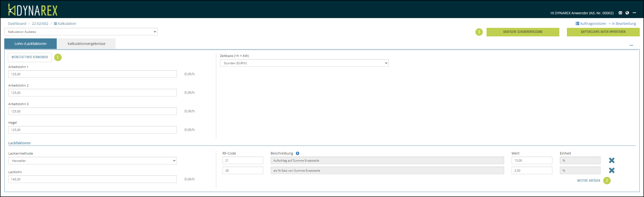Expand the In Bearbeitung status menu
The width and height of the screenshot is (644, 197).
pyautogui.click(x=622, y=24)
